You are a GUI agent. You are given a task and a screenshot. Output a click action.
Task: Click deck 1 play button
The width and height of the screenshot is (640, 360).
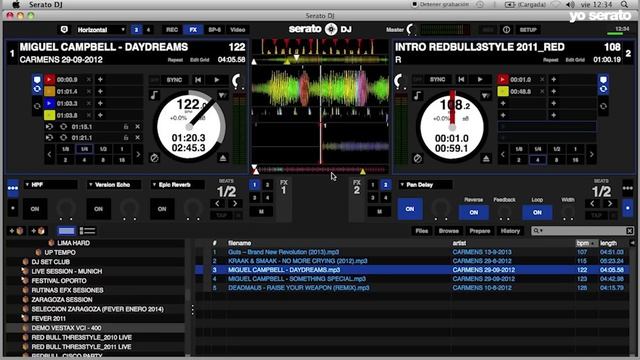(217, 80)
